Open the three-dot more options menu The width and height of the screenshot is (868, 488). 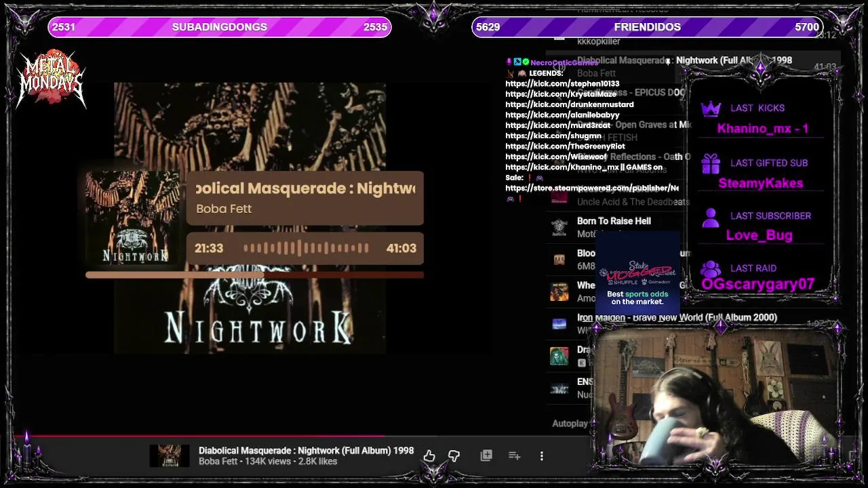tap(542, 456)
